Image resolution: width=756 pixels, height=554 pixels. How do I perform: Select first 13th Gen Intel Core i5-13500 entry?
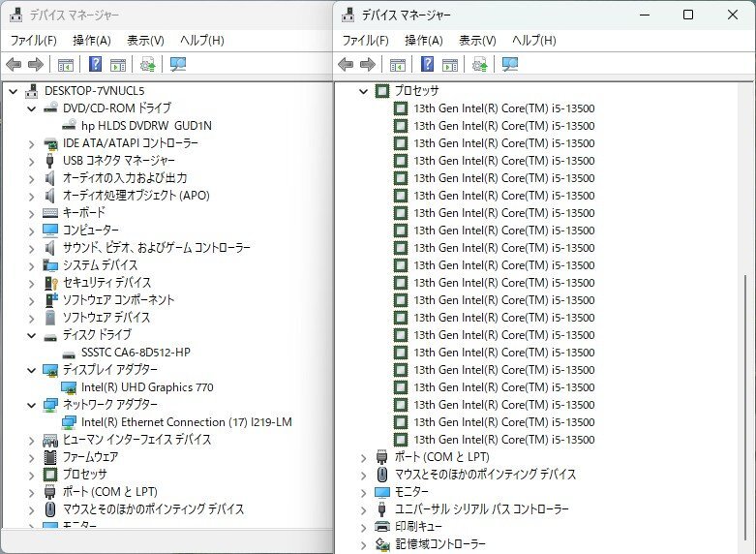(504, 108)
